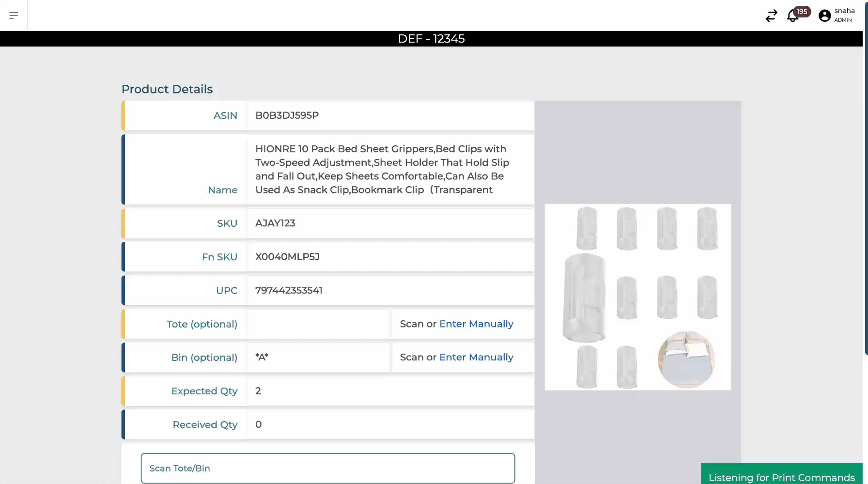Click the ASIN value B0B3DJ595P
This screenshot has width=868, height=484.
tap(287, 115)
